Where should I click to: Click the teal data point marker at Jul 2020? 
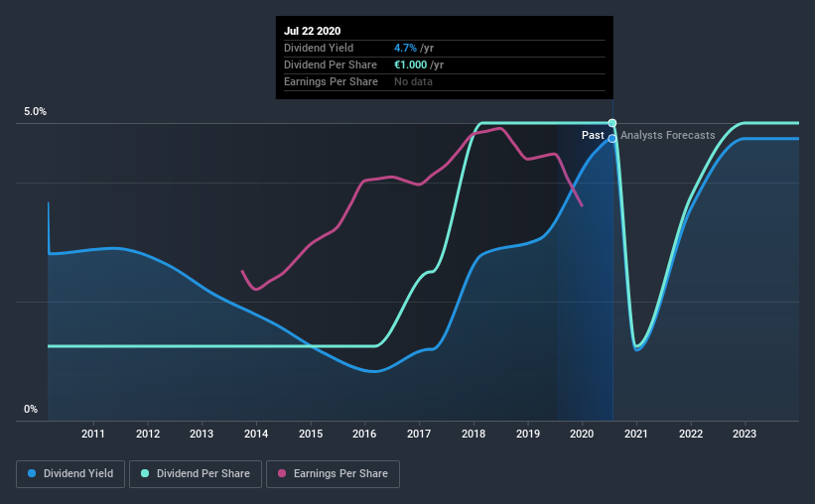pyautogui.click(x=612, y=123)
